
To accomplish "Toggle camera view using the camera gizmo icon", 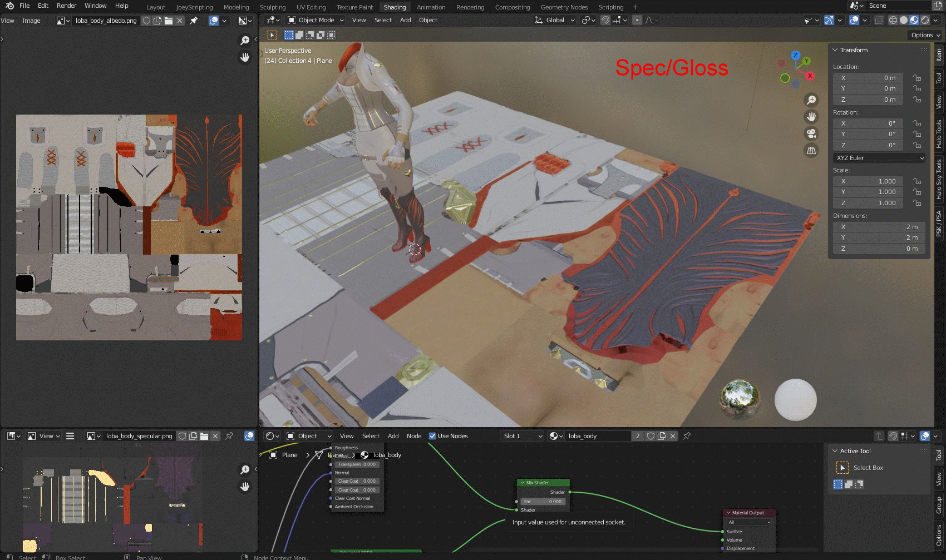I will (x=811, y=133).
